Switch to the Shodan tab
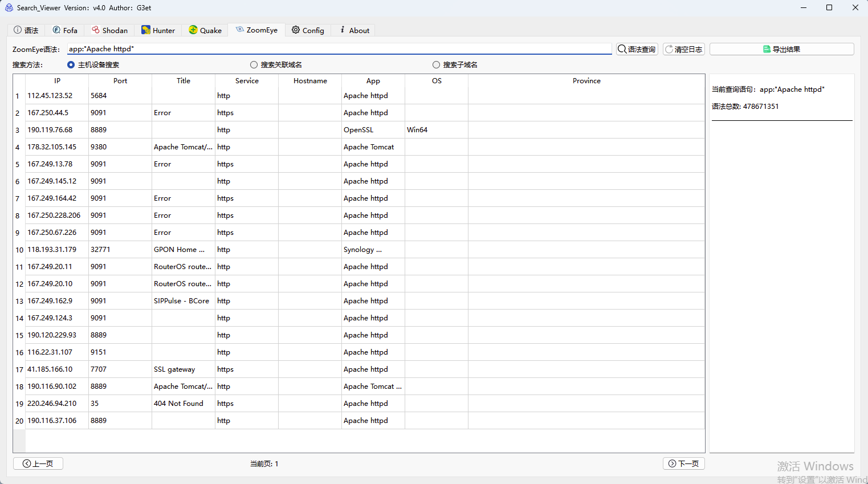868x484 pixels. coord(110,30)
